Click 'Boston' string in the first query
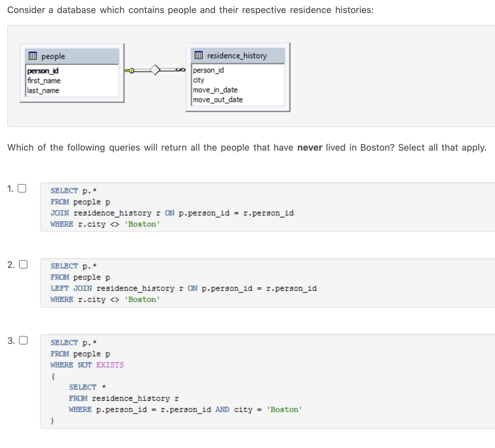This screenshot has height=448, width=495. pyautogui.click(x=142, y=224)
